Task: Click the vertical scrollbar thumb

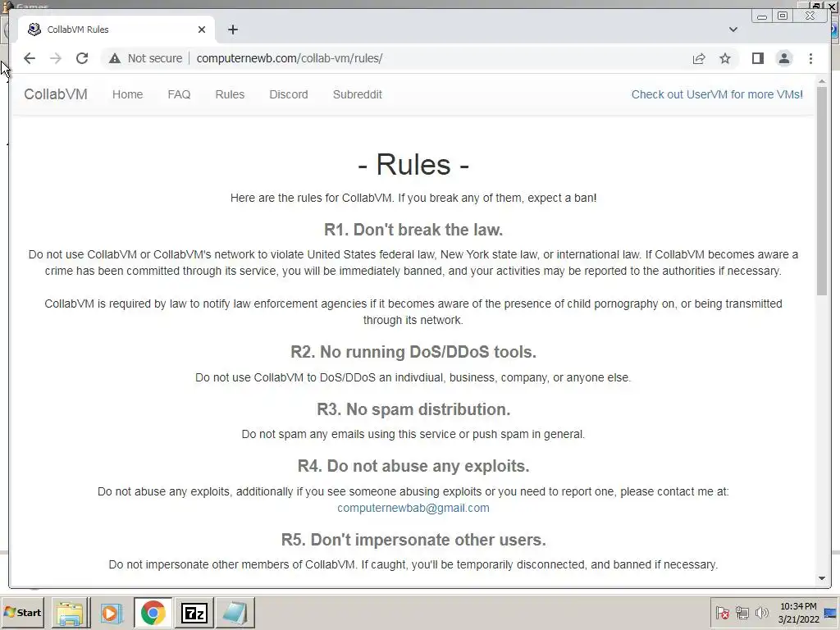Action: pyautogui.click(x=822, y=190)
